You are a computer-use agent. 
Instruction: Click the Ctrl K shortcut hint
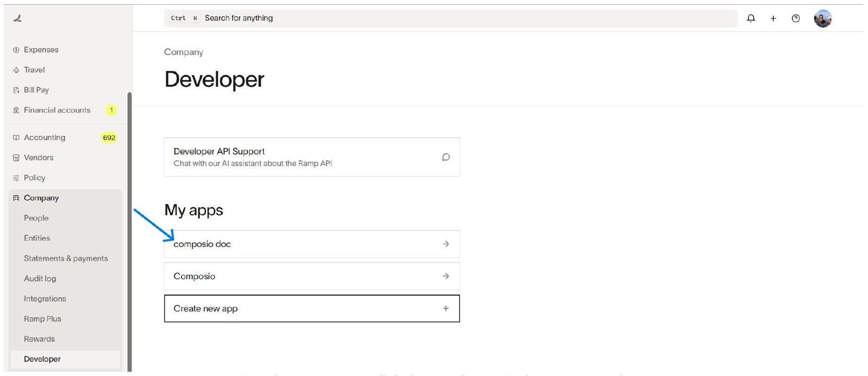pos(185,18)
